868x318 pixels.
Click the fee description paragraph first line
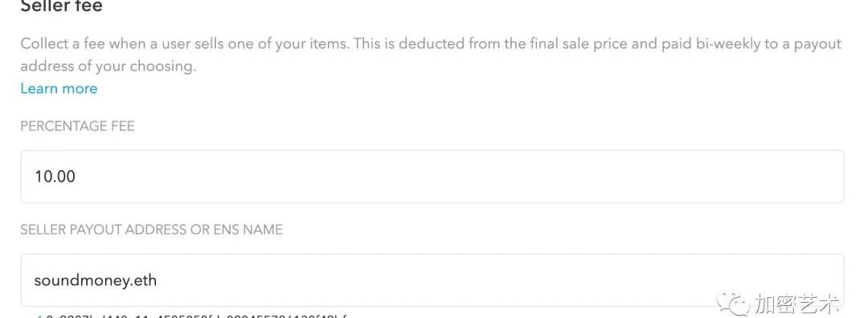coord(431,43)
